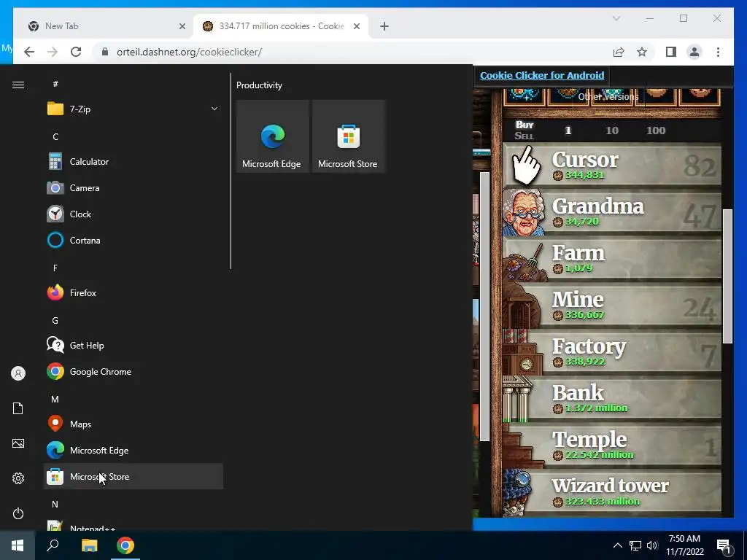This screenshot has width=747, height=560.
Task: Select the Cookie Clicker browser tab
Action: [281, 26]
